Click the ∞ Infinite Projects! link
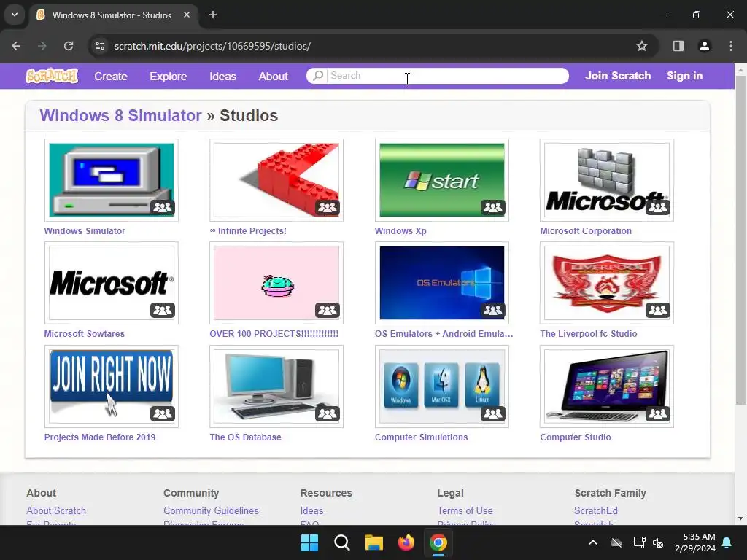The width and height of the screenshot is (747, 560). pos(248,231)
